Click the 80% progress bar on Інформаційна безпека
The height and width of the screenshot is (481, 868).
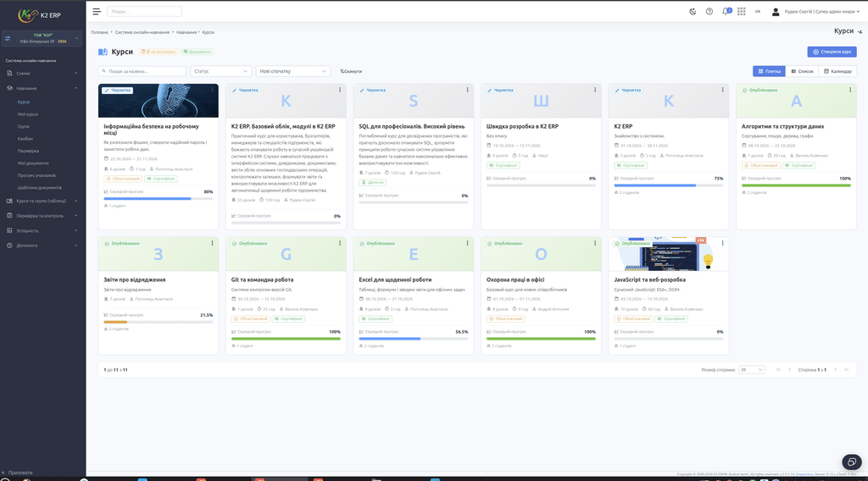[x=159, y=198]
